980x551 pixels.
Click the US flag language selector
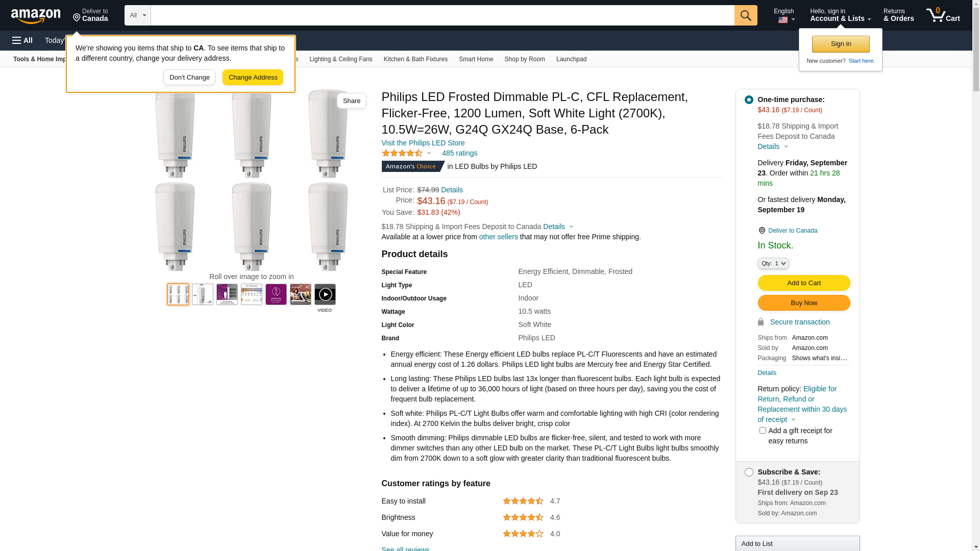(783, 20)
